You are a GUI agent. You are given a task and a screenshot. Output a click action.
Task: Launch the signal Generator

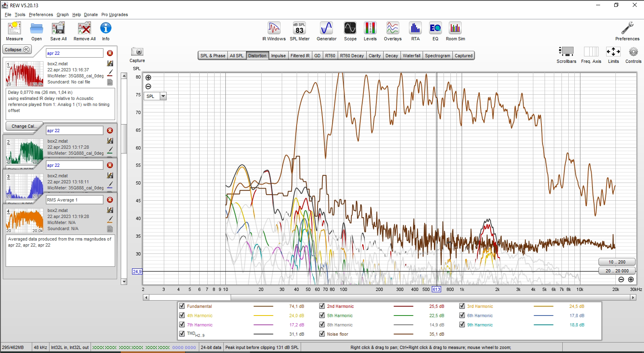(x=326, y=31)
